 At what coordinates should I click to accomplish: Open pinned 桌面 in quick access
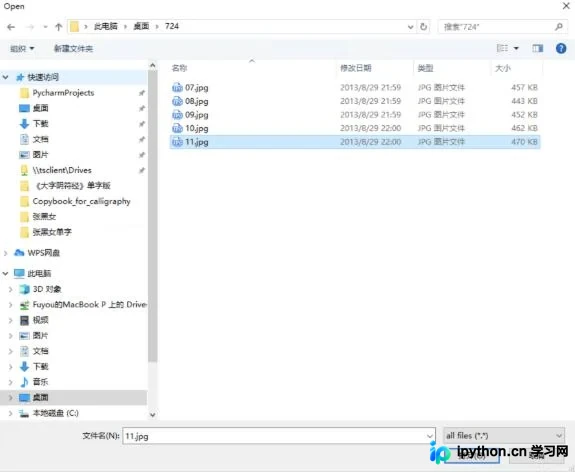(40, 108)
